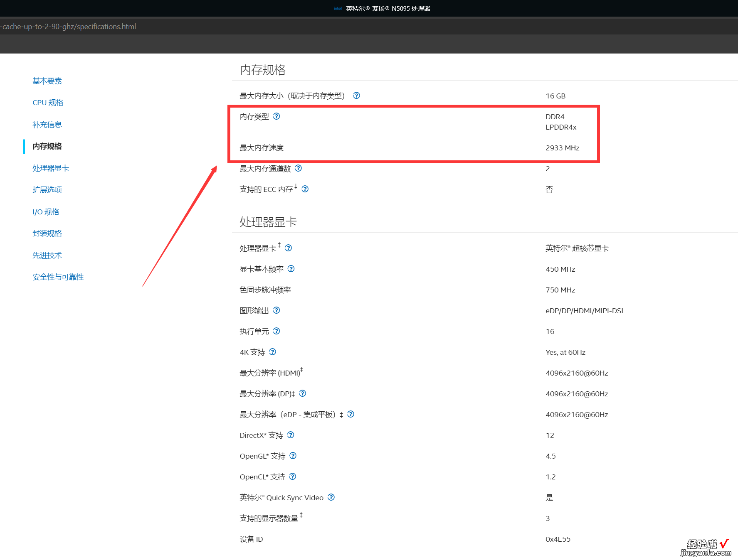Viewport: 738px width, 560px height.
Task: Open help icon beside 执行单元
Action: click(276, 331)
